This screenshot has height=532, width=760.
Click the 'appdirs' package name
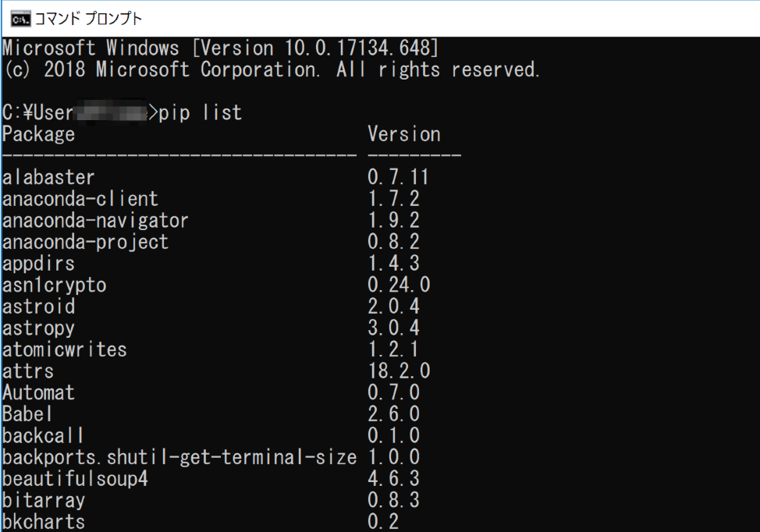click(39, 264)
